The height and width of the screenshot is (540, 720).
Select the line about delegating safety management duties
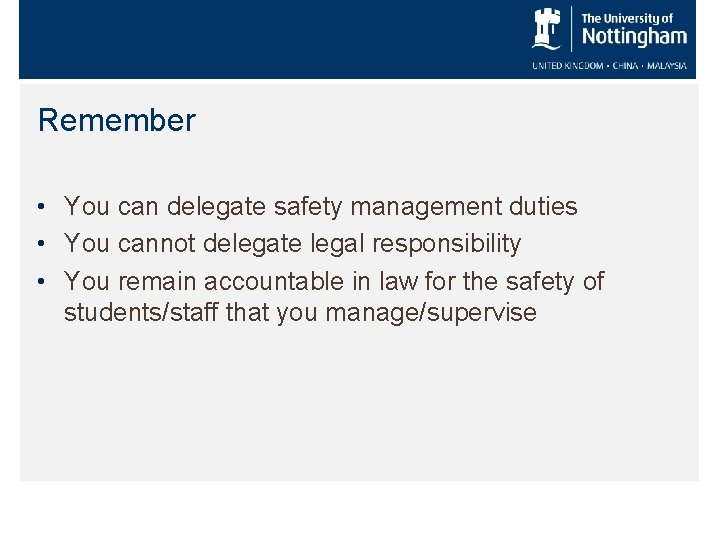click(320, 207)
